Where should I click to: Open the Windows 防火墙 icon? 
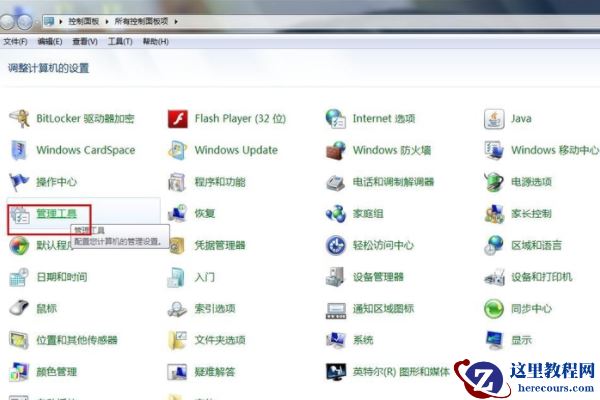(x=336, y=150)
